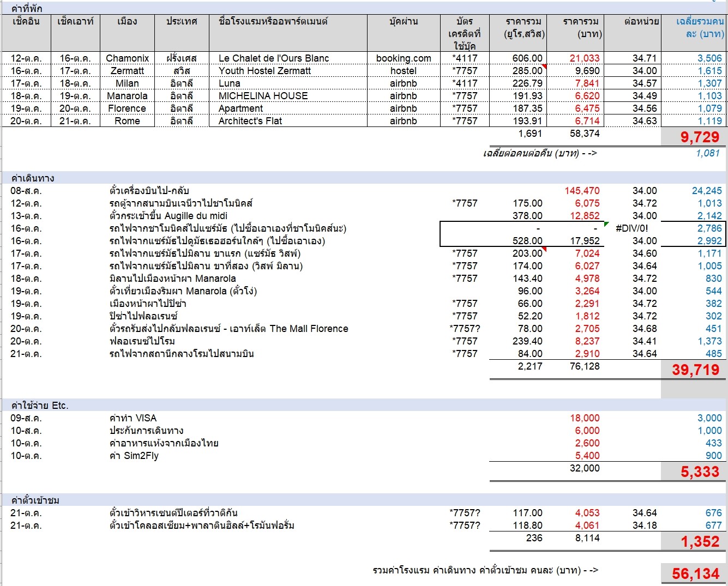The image size is (728, 586).
Task: Click the 'Architect's Flat' cell
Action: point(288,121)
